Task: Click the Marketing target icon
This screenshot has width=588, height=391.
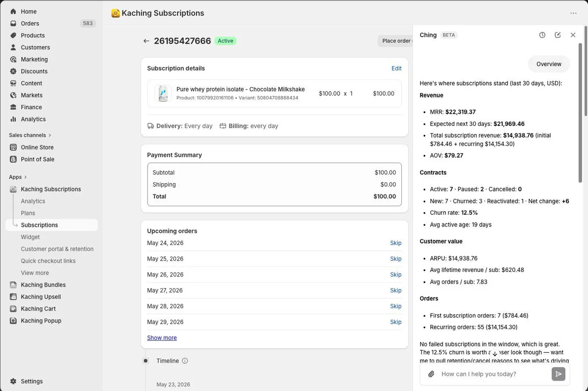Action: tap(13, 59)
